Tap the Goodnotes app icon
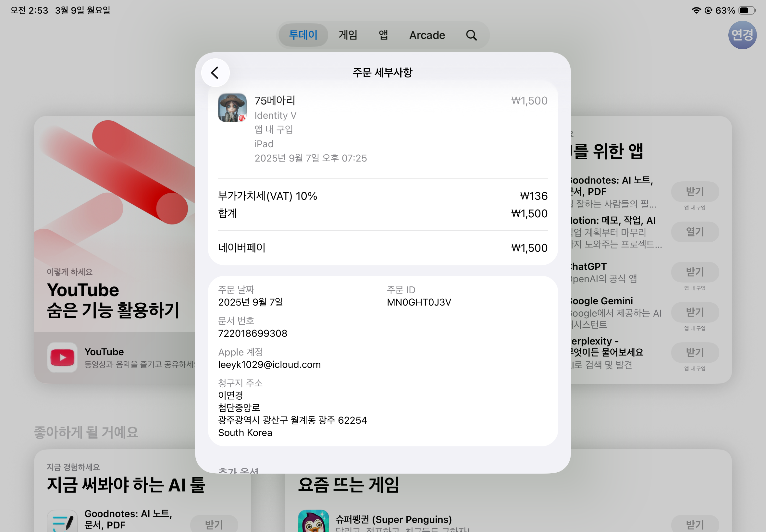Screen dimensions: 766x532 (62, 521)
